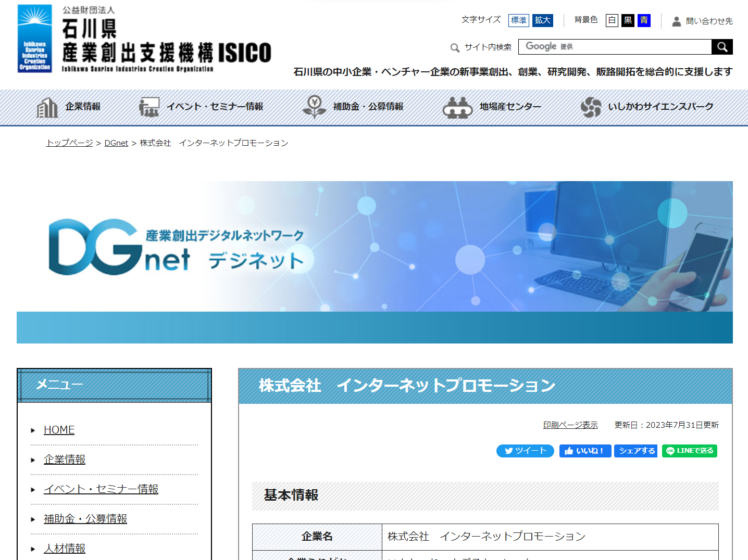Click the person icon beside 問い合わせ先

point(676,21)
